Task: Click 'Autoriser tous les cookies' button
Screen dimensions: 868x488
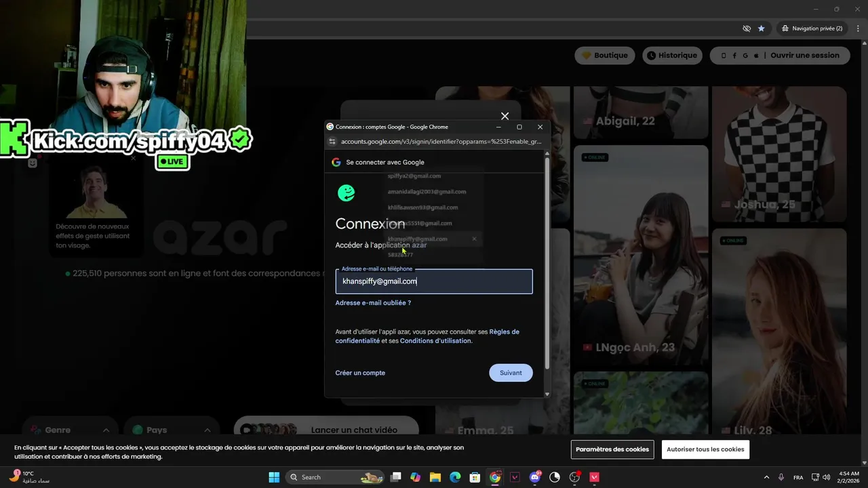Action: [x=705, y=449]
